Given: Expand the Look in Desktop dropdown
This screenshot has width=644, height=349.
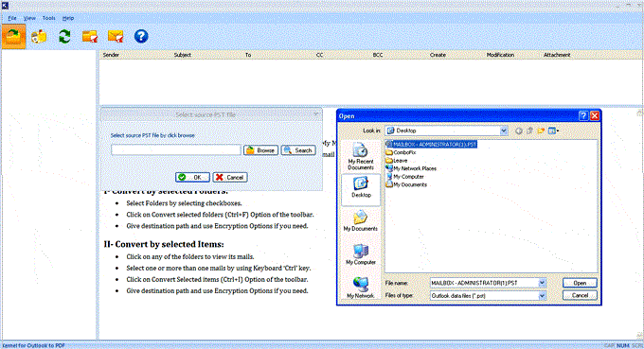Looking at the screenshot, I should [x=504, y=131].
